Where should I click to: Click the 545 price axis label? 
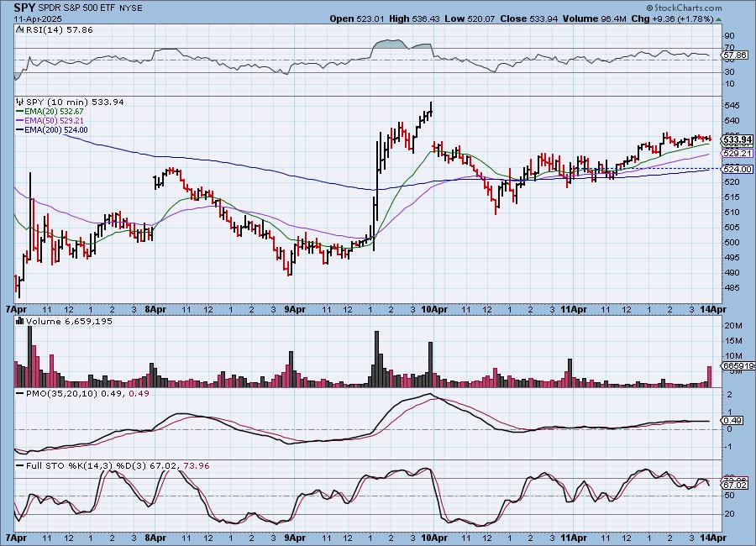click(x=732, y=105)
